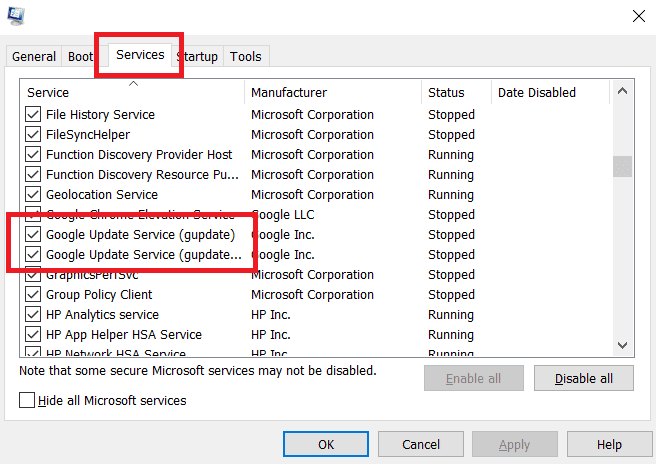The height and width of the screenshot is (464, 656).
Task: Click HP Inc. cell of HP Analytics row
Action: [271, 315]
